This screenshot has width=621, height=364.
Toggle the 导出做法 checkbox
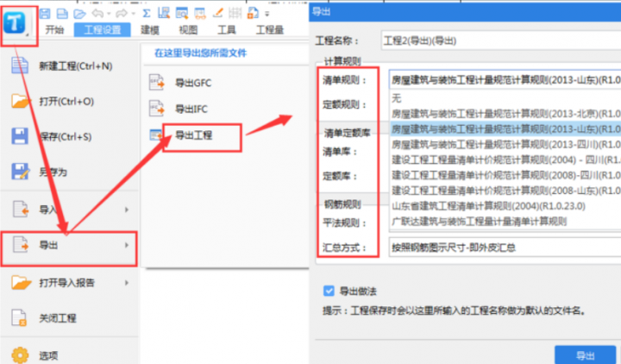click(x=329, y=290)
